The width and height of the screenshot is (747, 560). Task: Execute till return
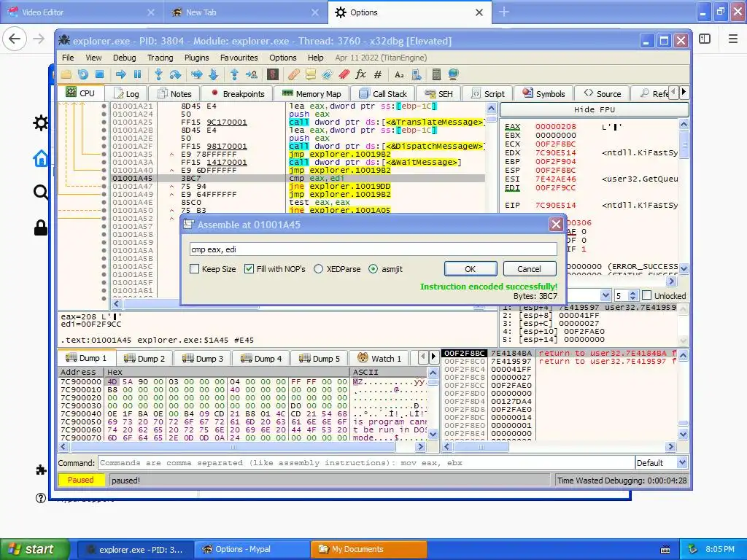[234, 74]
